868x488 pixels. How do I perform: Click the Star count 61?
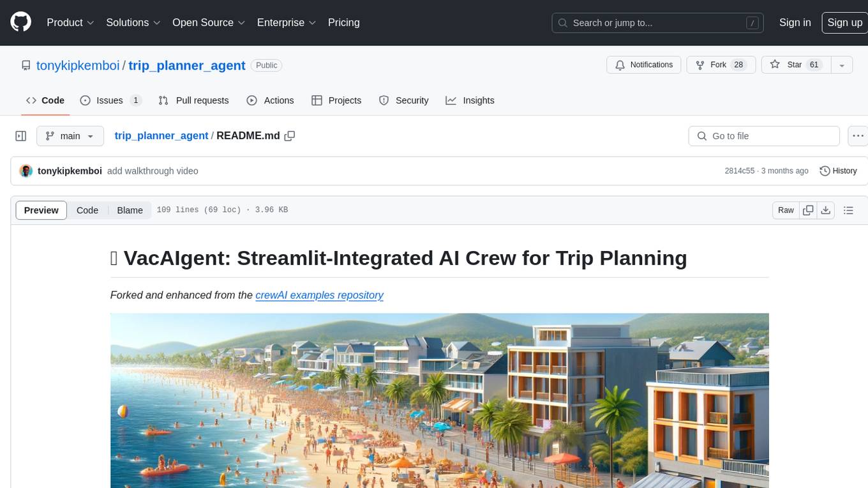click(814, 65)
